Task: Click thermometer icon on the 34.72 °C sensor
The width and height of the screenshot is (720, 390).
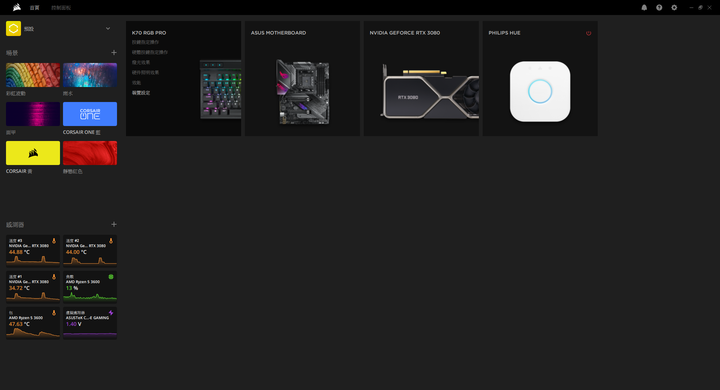Action: coord(54,277)
